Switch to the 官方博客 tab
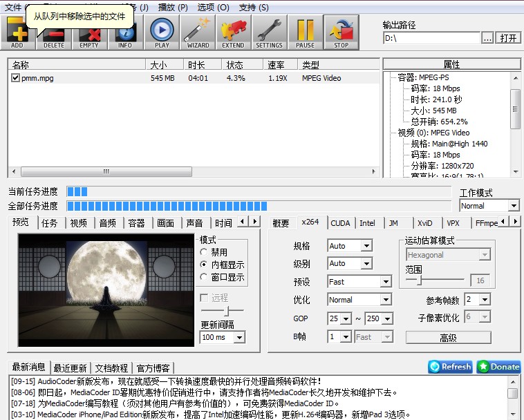Viewport: 524px width, 420px height. click(x=153, y=368)
